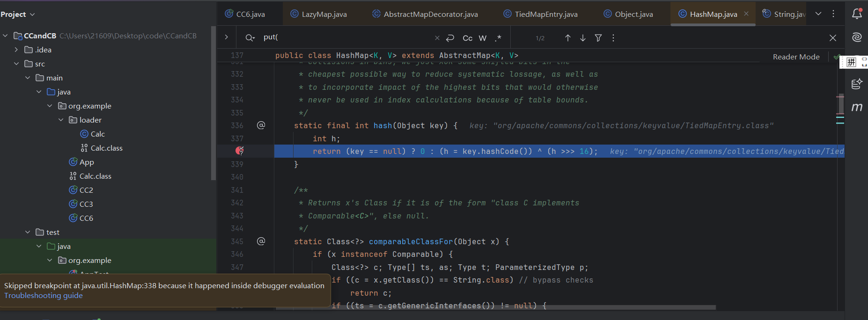
Task: Select Calc.class file under loader
Action: [102, 148]
